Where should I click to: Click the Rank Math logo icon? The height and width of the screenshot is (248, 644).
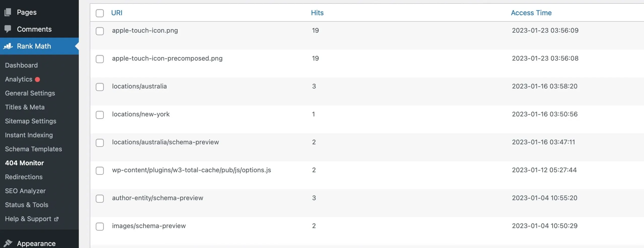tap(8, 46)
